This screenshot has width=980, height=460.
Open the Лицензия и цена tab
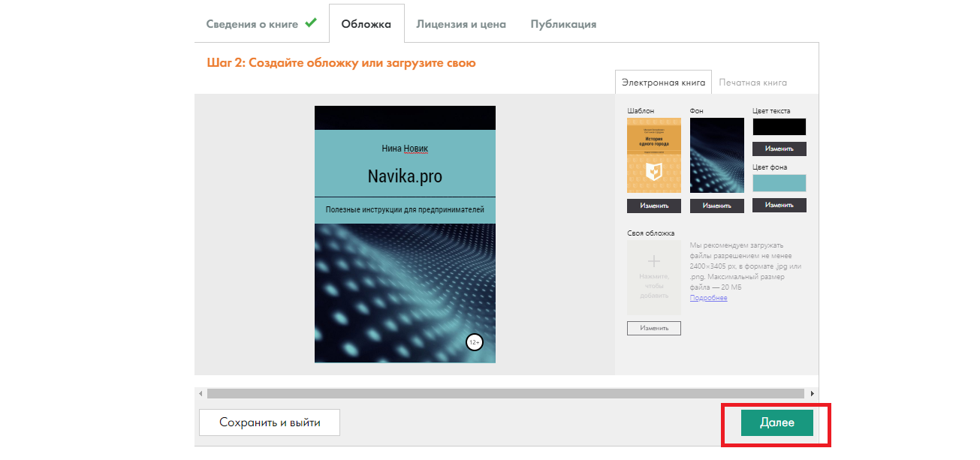coord(461,24)
